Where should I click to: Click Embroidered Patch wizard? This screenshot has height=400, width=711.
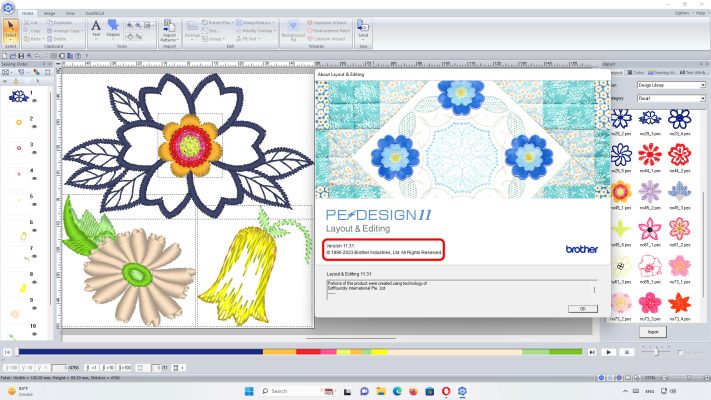point(329,30)
